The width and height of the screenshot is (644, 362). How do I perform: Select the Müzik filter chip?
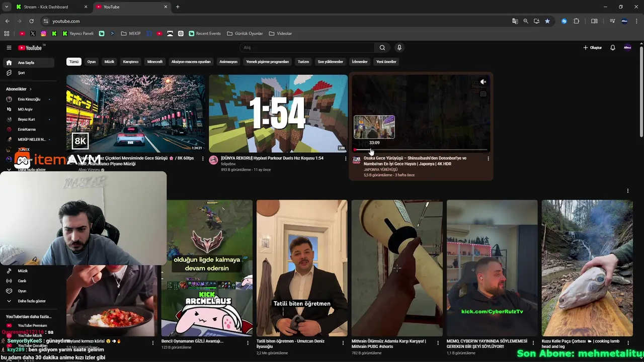[109, 62]
